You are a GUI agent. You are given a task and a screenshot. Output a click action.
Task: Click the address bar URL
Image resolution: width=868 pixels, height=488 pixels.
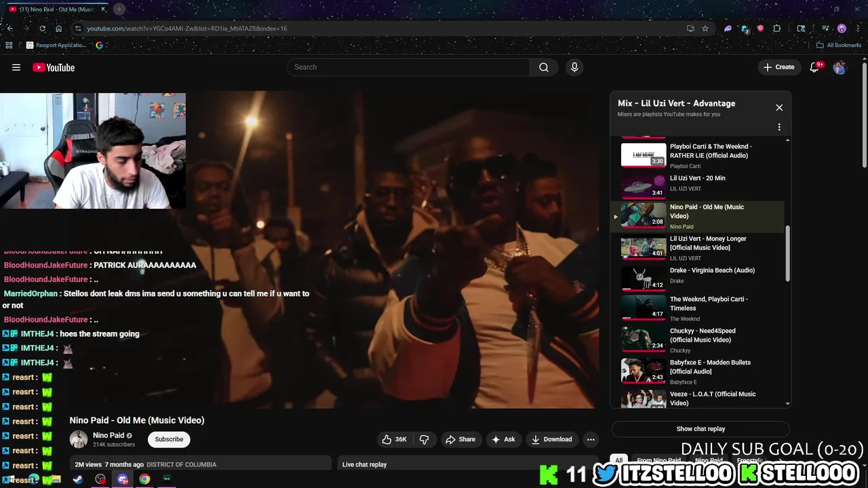tap(187, 28)
